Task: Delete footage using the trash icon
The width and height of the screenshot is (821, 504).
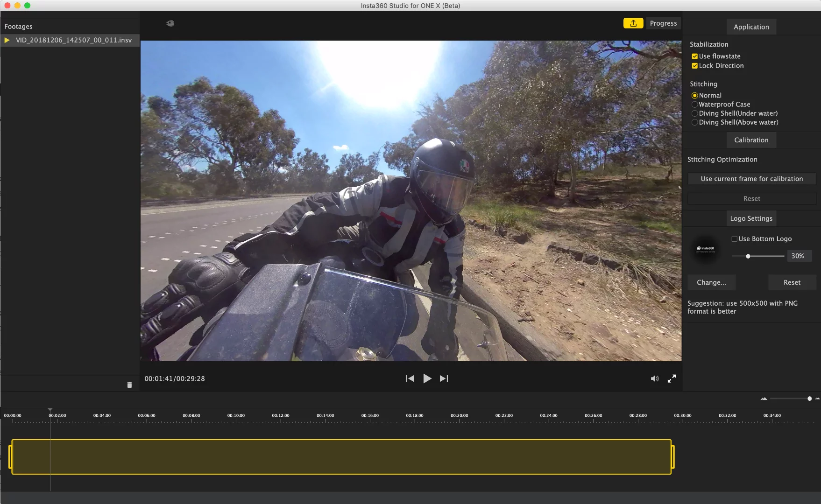Action: 130,385
